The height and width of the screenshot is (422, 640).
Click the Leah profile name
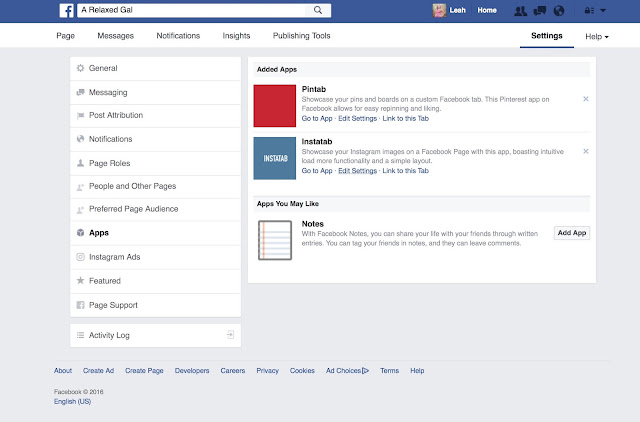tap(458, 10)
